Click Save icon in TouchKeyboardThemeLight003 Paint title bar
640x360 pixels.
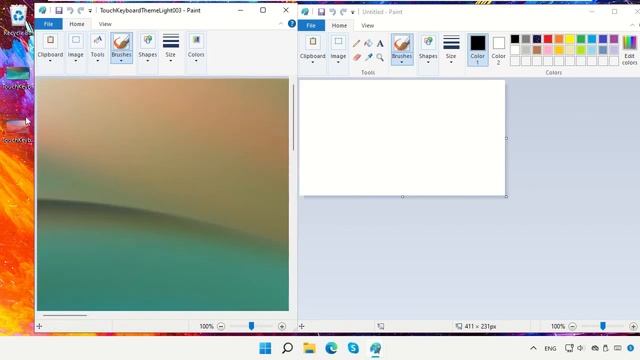tap(59, 11)
